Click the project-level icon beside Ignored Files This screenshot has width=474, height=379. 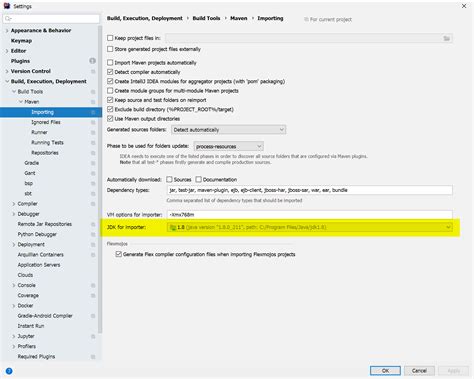click(93, 122)
